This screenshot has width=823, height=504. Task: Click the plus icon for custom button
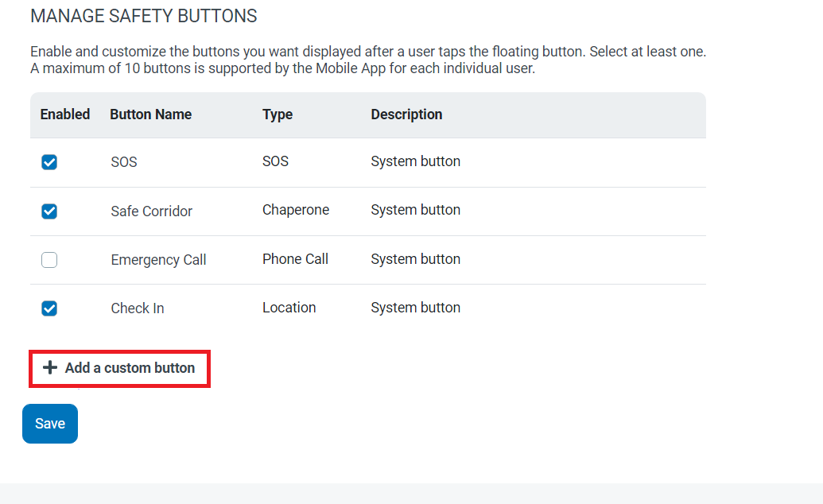coord(50,368)
